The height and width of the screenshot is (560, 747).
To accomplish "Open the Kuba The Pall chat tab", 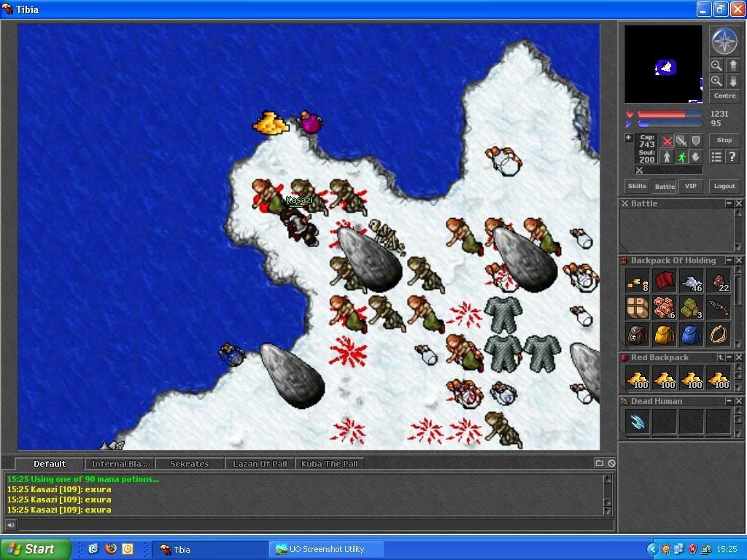I will [330, 463].
